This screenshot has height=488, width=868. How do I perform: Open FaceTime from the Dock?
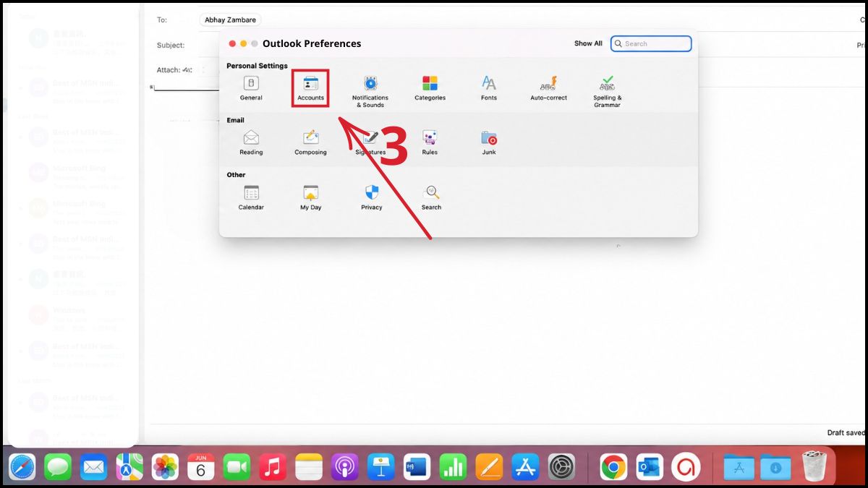237,467
